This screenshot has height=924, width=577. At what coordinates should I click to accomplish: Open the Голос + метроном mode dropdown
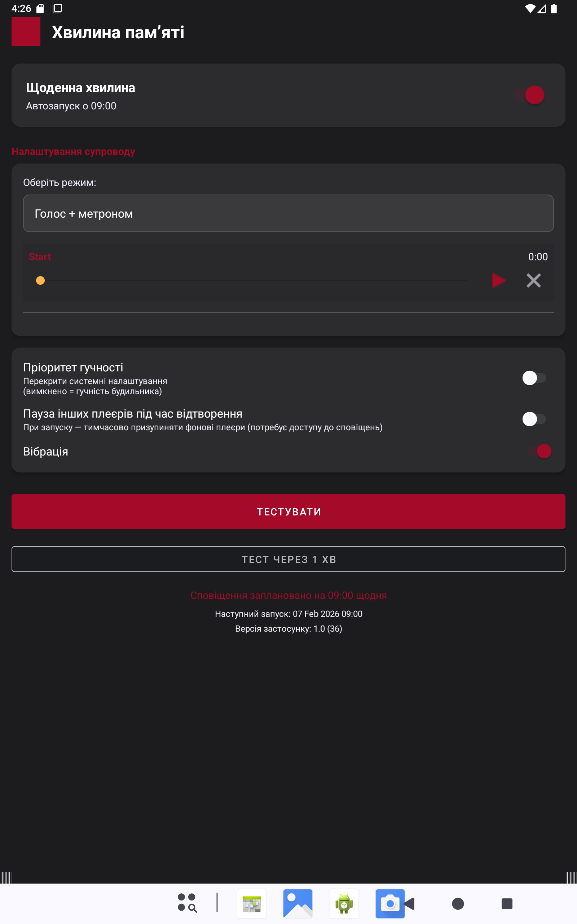point(288,213)
